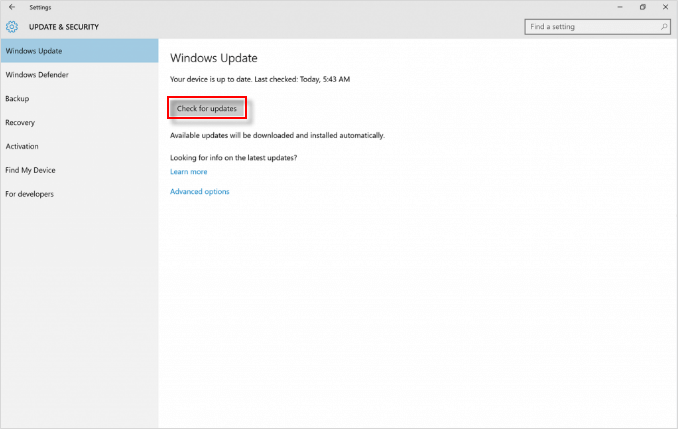Open the Learn more link
The height and width of the screenshot is (429, 678).
pyautogui.click(x=189, y=172)
